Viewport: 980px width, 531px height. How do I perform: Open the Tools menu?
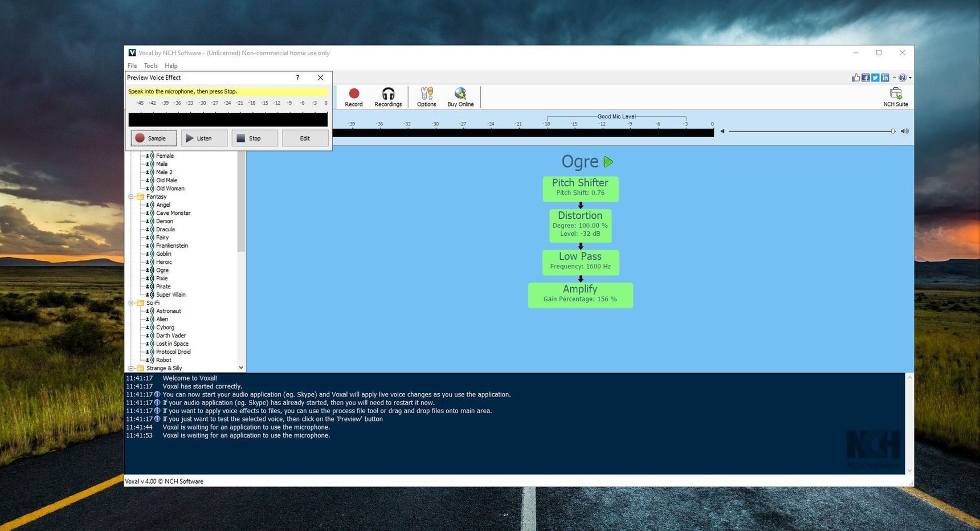click(150, 66)
